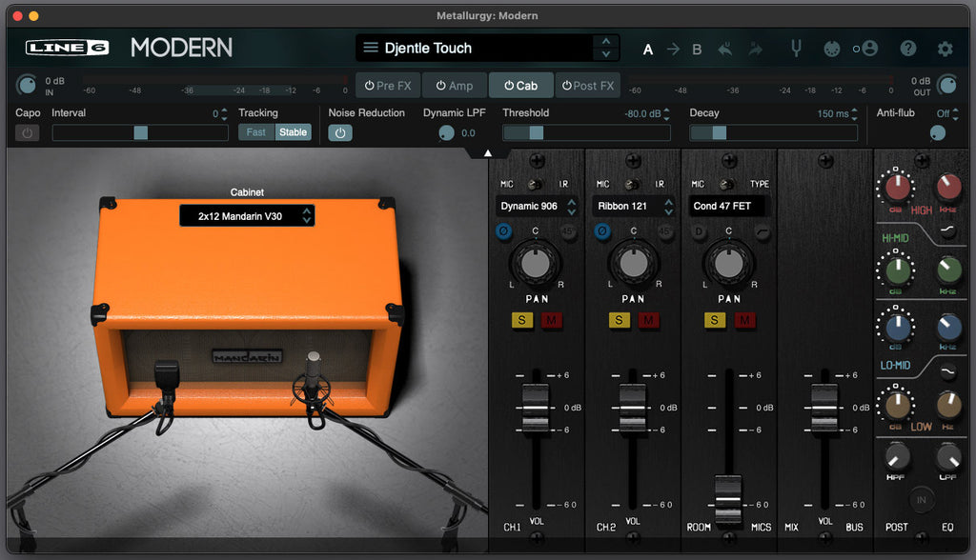This screenshot has height=560, width=976.
Task: Change the Anti-flub Off stepper
Action: tap(955, 114)
